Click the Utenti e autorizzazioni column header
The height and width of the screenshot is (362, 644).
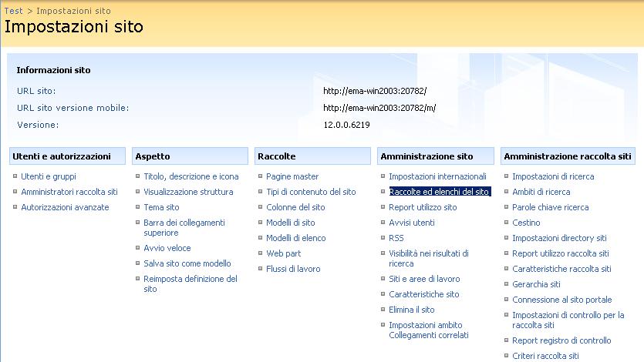click(x=67, y=156)
